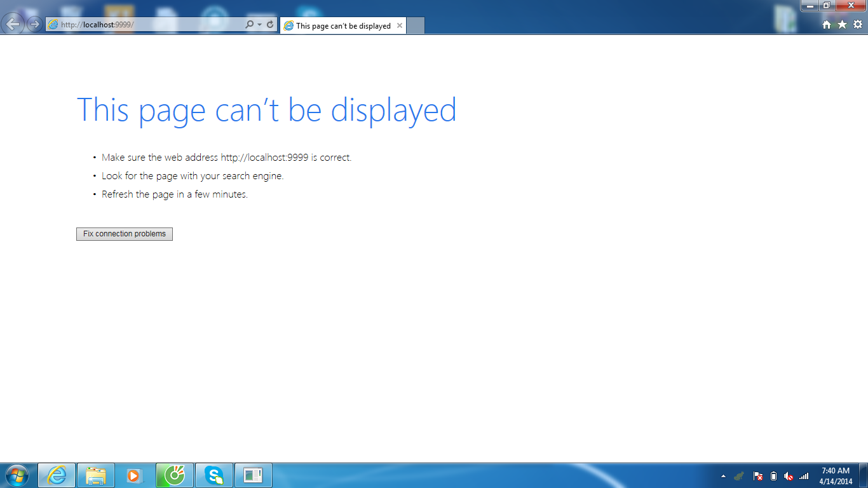The image size is (868, 488).
Task: Open Action Center flag tray icon
Action: [x=757, y=476]
